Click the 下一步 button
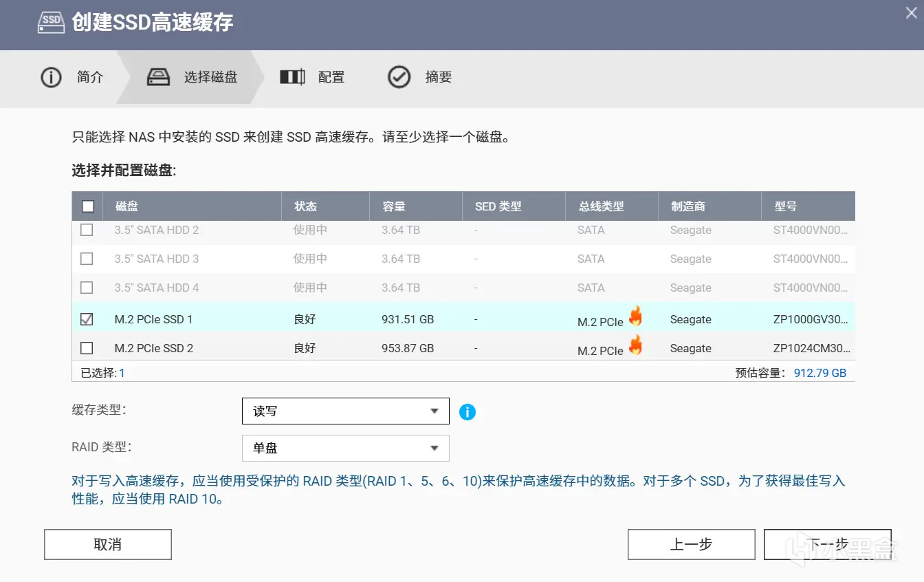The image size is (924, 582). [x=827, y=545]
